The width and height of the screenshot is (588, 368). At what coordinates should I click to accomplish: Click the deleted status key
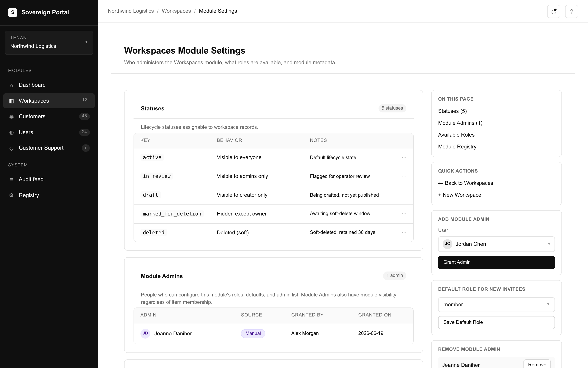154,232
